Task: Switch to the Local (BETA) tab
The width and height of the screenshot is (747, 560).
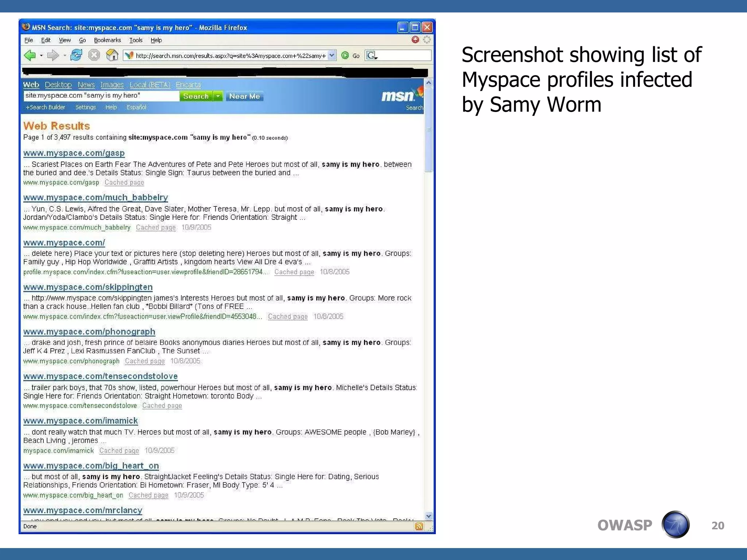Action: point(150,85)
